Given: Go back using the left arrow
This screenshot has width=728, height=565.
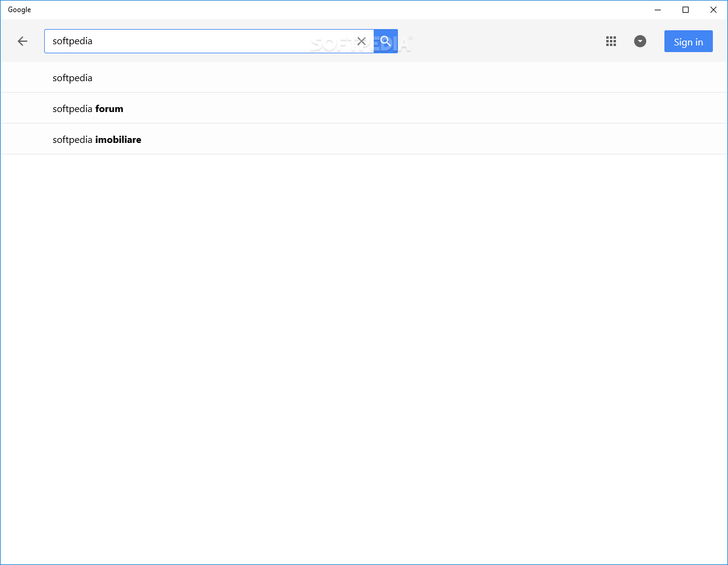Looking at the screenshot, I should (x=22, y=41).
